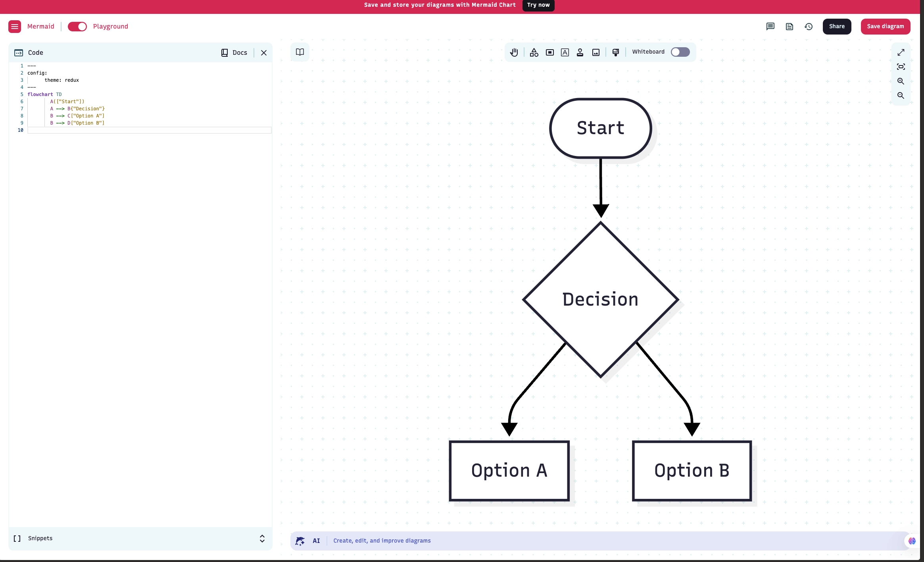This screenshot has height=562, width=924.
Task: Click fit-to-screen icon on right panel
Action: click(901, 67)
